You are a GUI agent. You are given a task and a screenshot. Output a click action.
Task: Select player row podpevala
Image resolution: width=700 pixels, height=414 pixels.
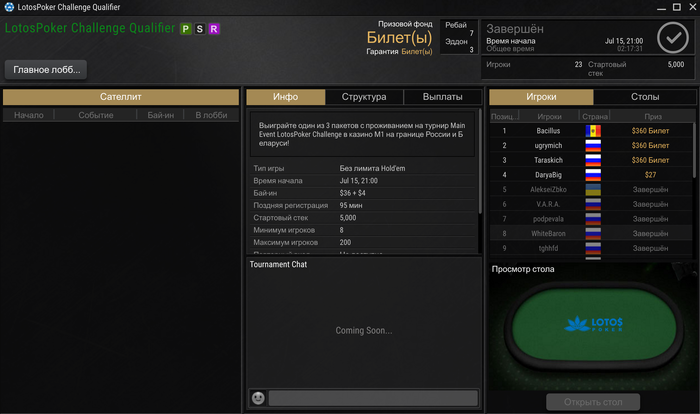tap(591, 219)
